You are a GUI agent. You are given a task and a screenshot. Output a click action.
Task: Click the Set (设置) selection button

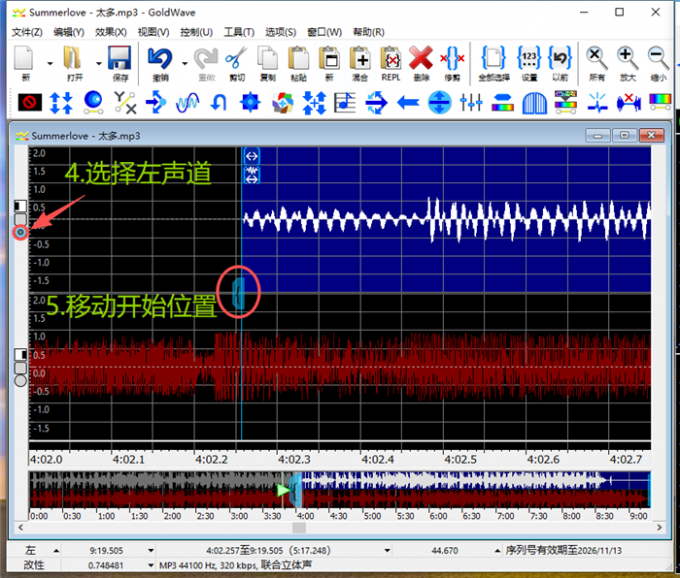(530, 58)
